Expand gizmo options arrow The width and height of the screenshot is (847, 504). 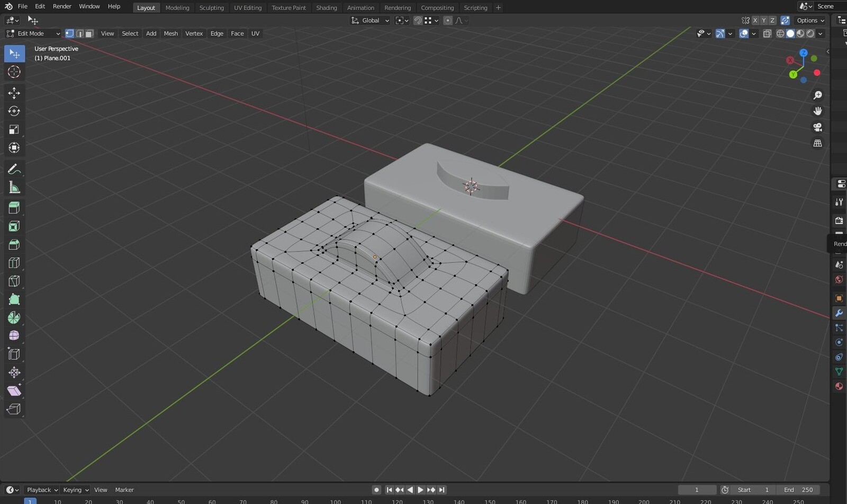click(x=730, y=33)
